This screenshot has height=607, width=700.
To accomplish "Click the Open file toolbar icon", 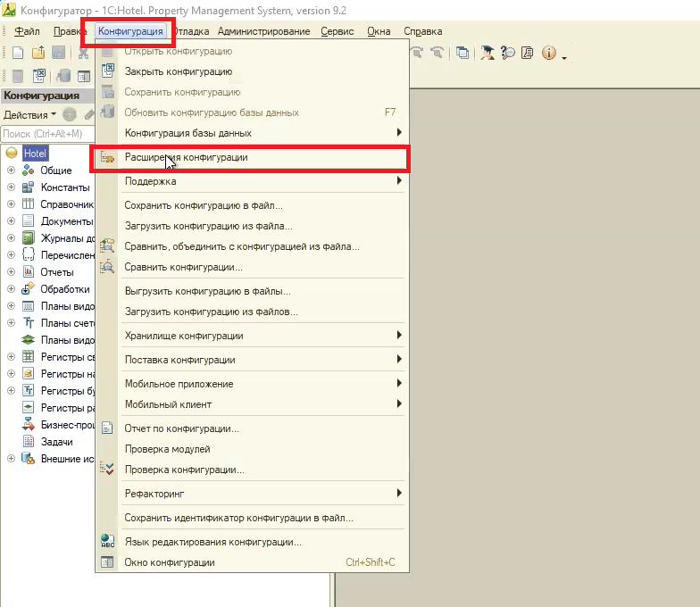I will tap(37, 54).
